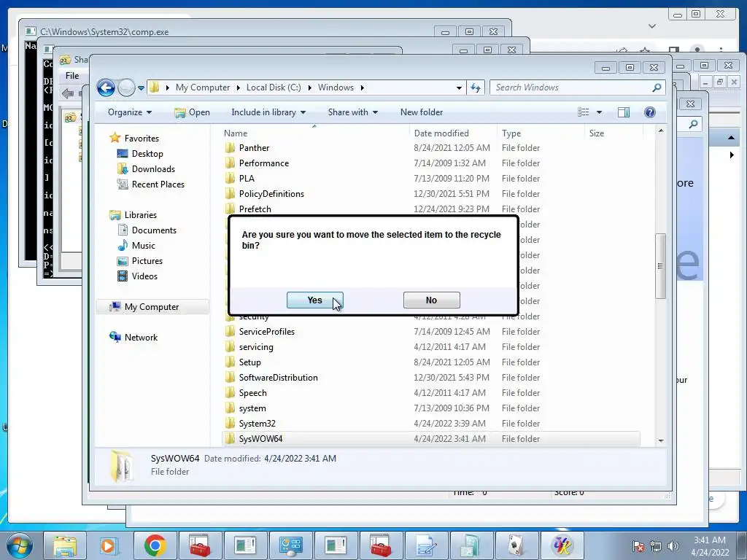747x560 pixels.
Task: Expand the Share with menu
Action: pyautogui.click(x=352, y=112)
